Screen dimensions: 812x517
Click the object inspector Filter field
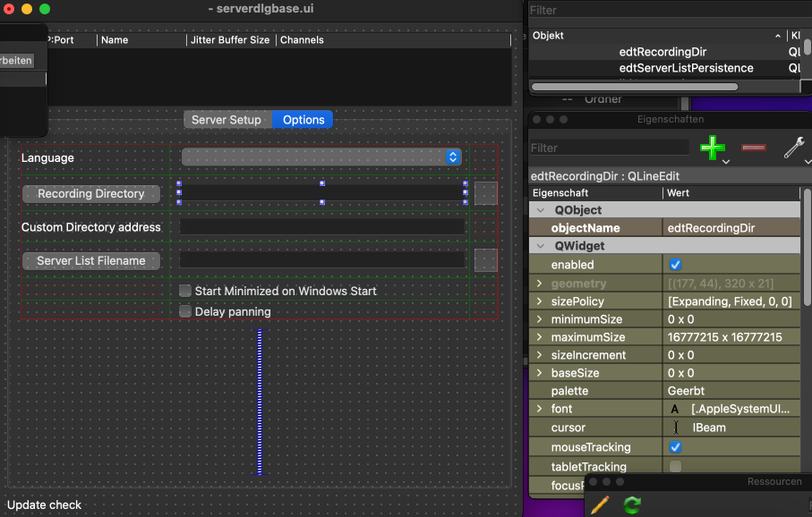671,11
